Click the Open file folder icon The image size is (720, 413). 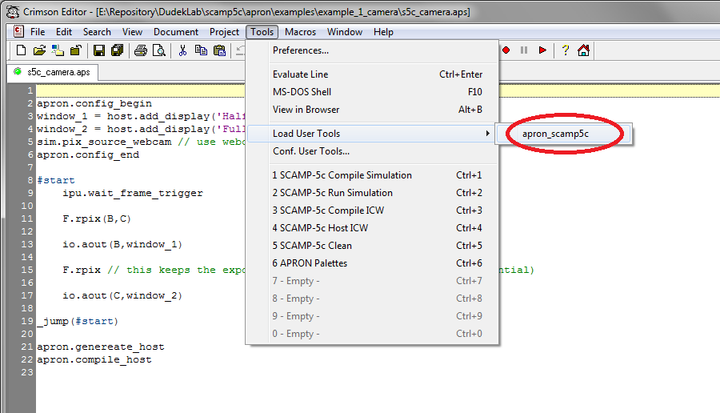tap(39, 51)
